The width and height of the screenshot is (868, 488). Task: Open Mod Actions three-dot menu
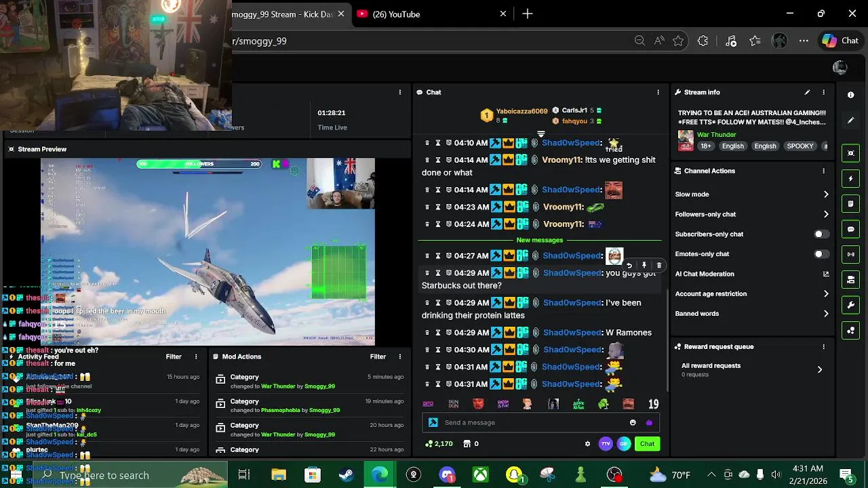[399, 357]
